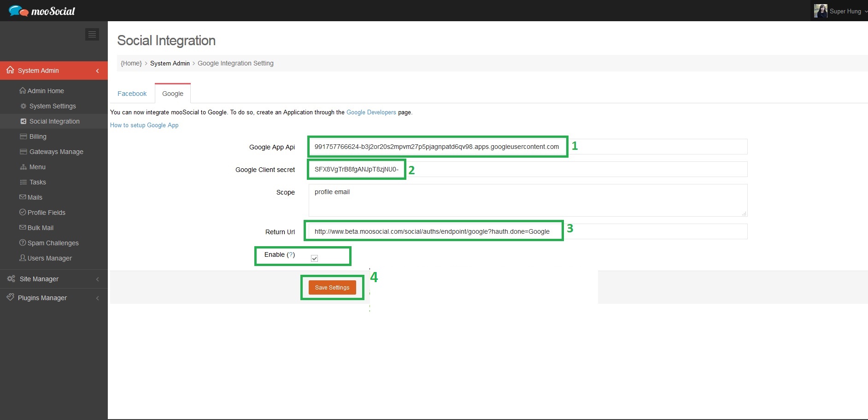This screenshot has height=420, width=868.
Task: Click the Bulk Mail envelope icon
Action: coord(23,227)
